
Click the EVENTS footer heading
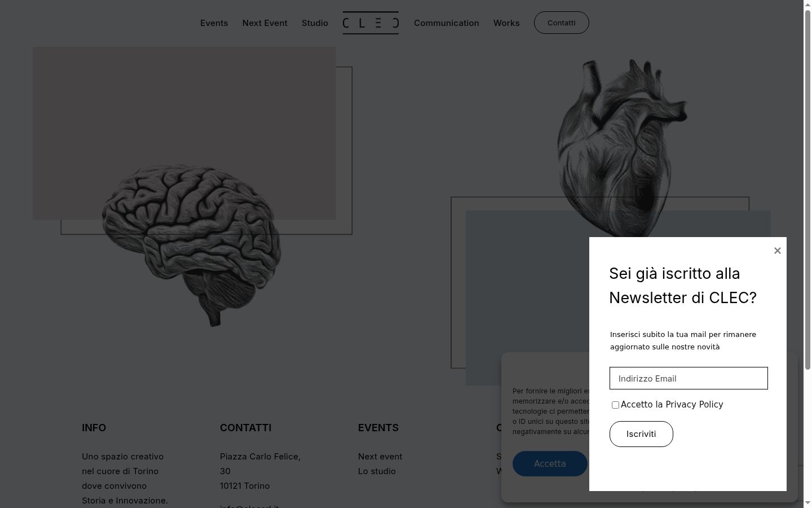coord(378,428)
